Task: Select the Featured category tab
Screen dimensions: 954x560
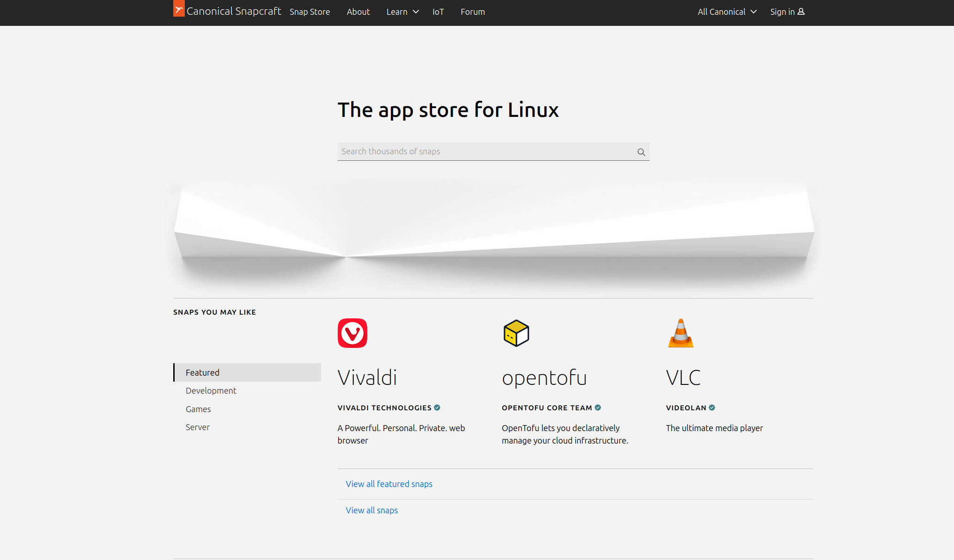Action: pos(247,372)
